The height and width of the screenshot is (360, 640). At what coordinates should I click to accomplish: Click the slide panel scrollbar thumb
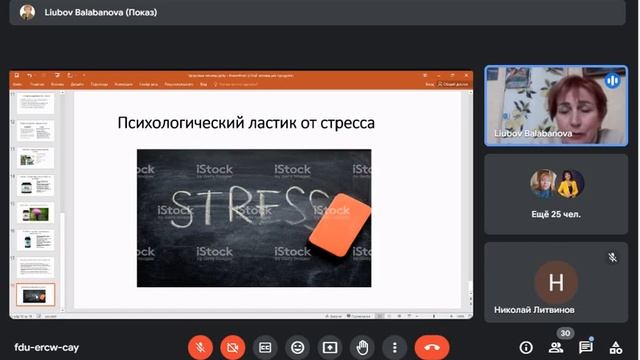[x=62, y=259]
